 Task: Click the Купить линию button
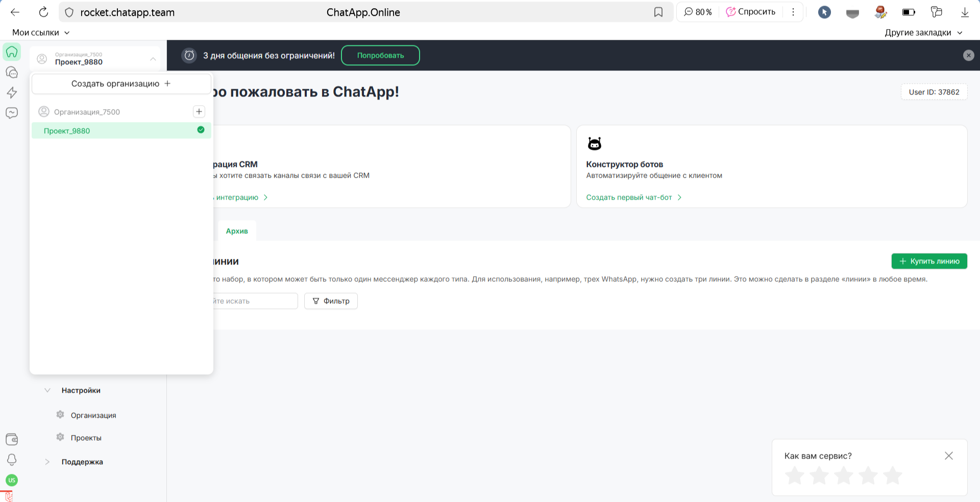coord(929,261)
